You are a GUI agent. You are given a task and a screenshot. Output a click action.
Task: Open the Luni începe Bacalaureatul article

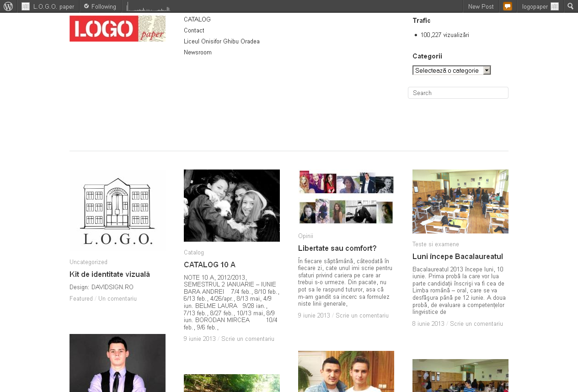coord(457,256)
